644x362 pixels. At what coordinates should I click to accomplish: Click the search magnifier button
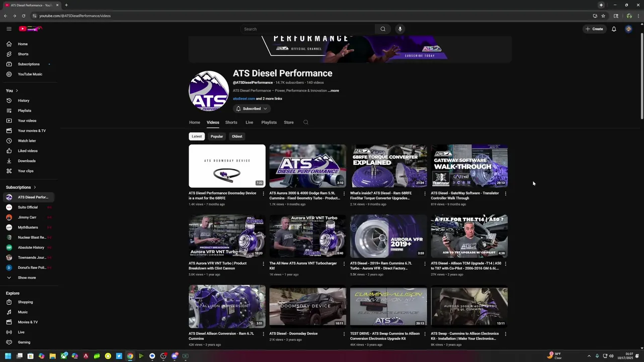pyautogui.click(x=383, y=29)
